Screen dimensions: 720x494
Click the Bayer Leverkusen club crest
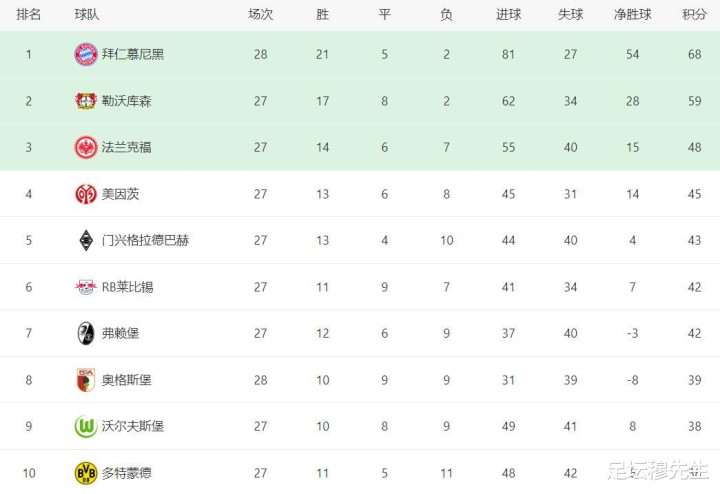click(x=86, y=101)
